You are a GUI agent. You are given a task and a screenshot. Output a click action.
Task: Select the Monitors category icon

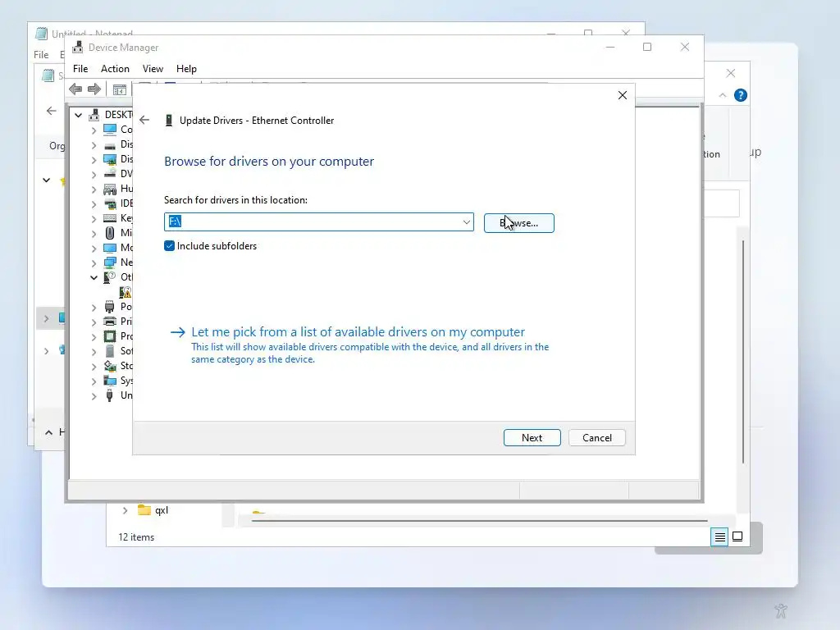pyautogui.click(x=110, y=248)
